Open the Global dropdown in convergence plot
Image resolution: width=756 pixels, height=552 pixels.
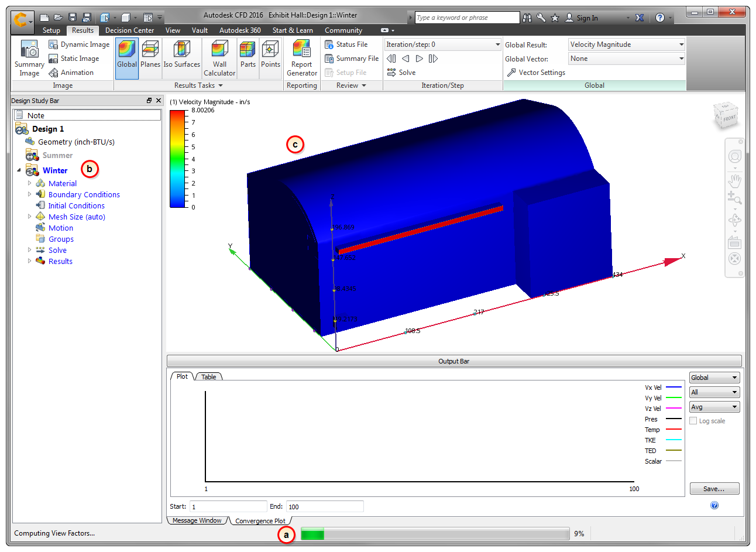click(714, 378)
